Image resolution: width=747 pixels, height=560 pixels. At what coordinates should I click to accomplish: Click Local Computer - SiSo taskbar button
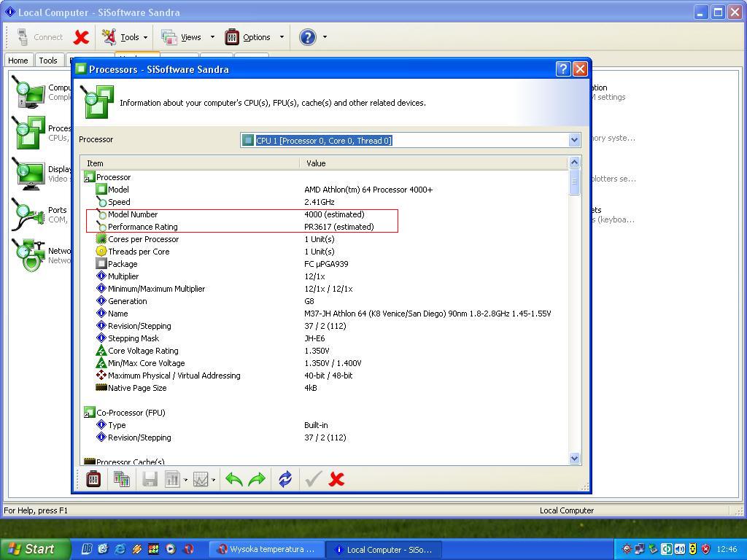click(384, 549)
